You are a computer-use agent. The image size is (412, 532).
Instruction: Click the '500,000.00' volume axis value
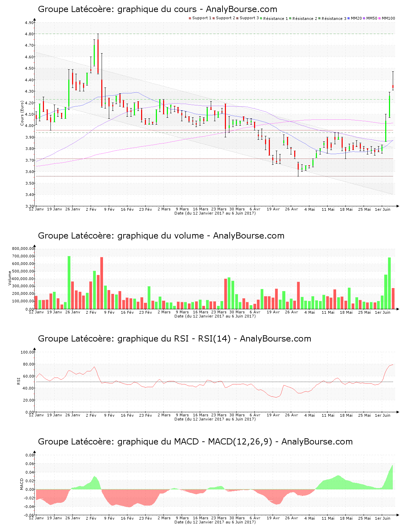point(23,271)
